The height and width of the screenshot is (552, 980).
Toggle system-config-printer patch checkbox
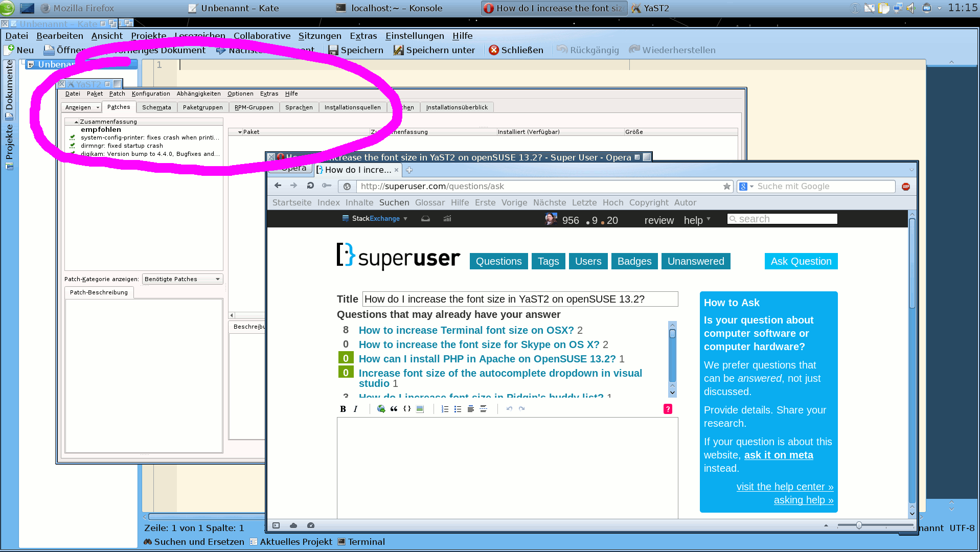pos(73,137)
